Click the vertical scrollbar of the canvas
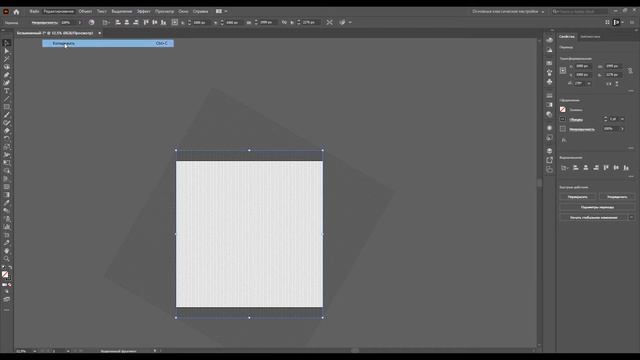 pyautogui.click(x=539, y=182)
